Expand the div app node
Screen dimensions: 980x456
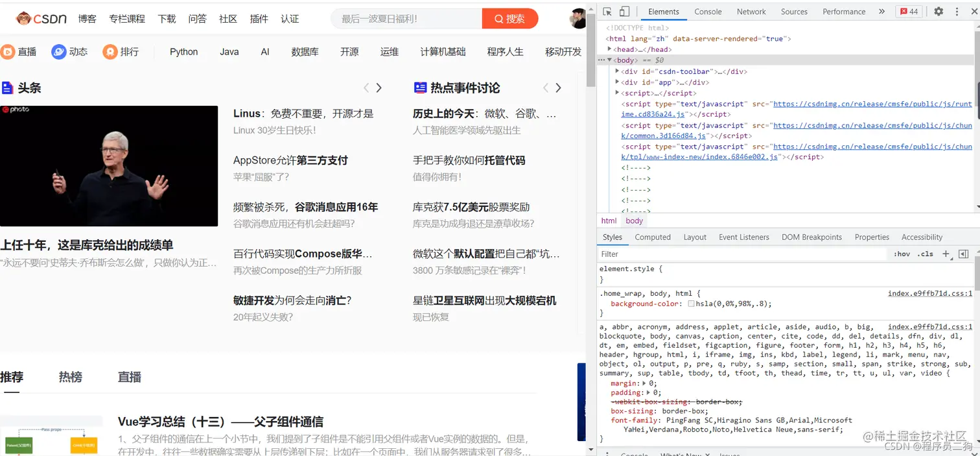point(618,82)
